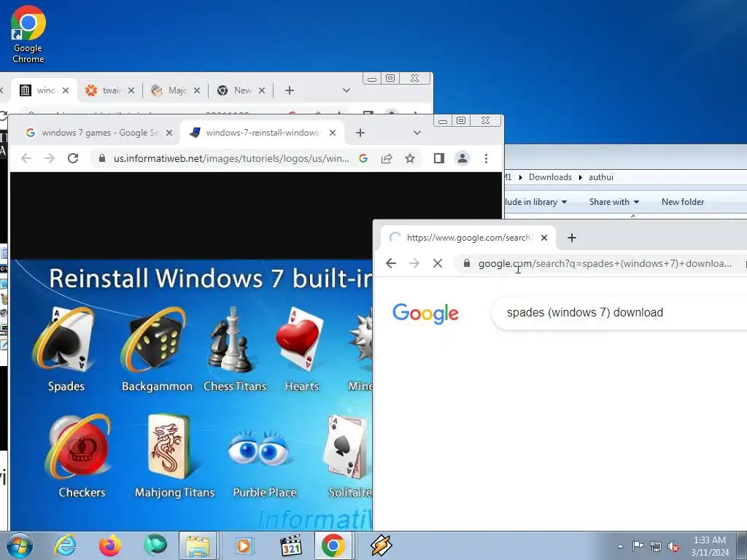Click the Spades game icon

pos(63,340)
